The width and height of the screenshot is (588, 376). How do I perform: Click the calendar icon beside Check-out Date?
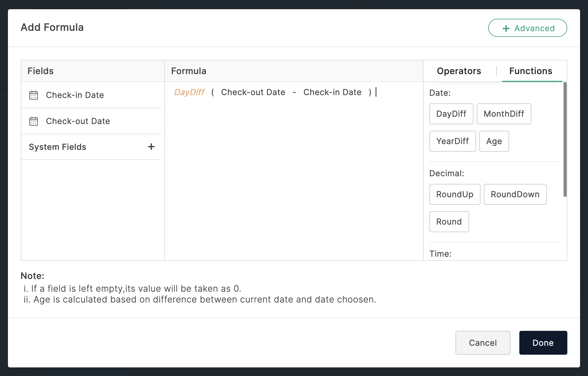click(x=34, y=121)
